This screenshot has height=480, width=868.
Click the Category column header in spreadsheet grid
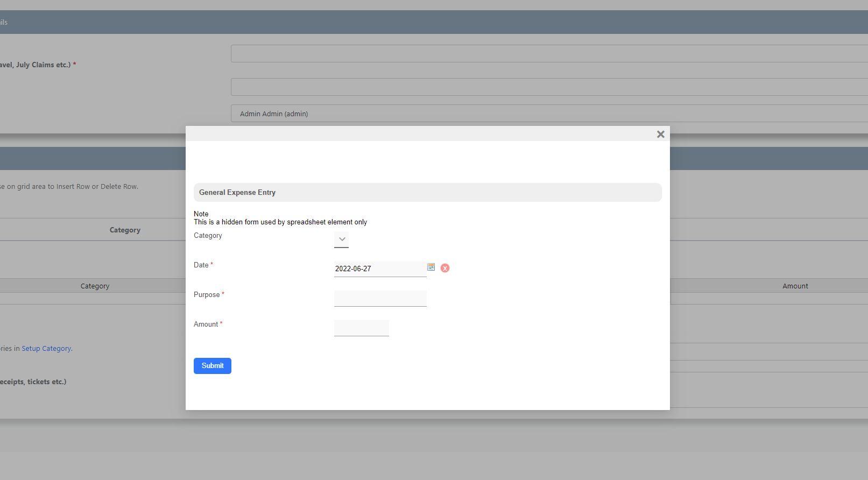tap(95, 286)
